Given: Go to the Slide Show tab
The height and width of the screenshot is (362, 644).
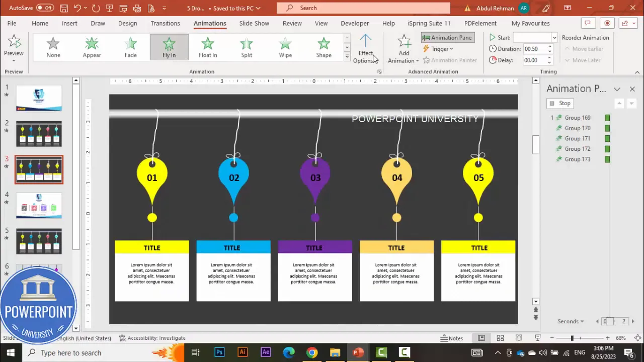Looking at the screenshot, I should pyautogui.click(x=254, y=23).
